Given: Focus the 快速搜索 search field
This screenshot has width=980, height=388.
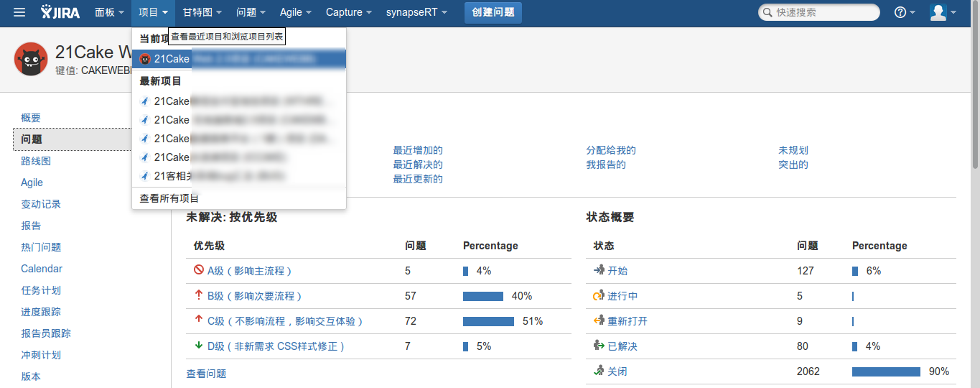Looking at the screenshot, I should point(819,12).
